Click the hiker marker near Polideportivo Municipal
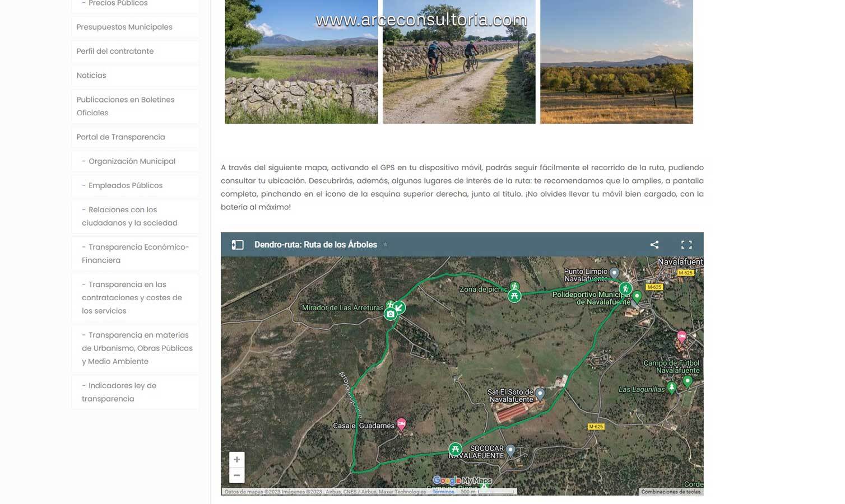845x504 pixels. [625, 289]
